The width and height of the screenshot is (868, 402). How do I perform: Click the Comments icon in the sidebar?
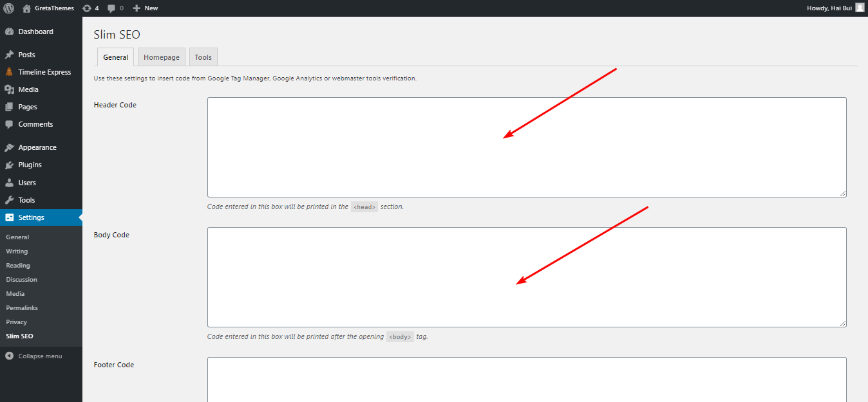coord(10,124)
